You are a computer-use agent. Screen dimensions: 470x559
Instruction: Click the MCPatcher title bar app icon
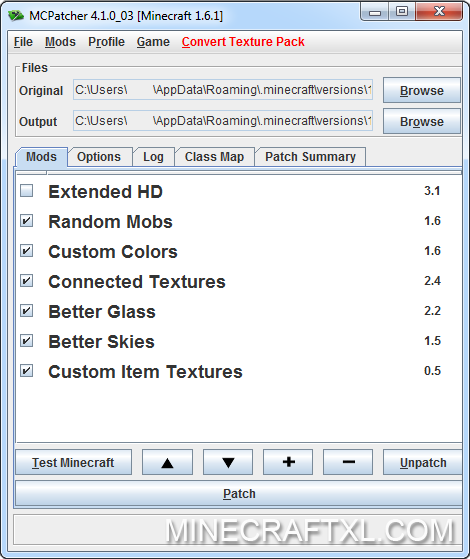point(16,15)
